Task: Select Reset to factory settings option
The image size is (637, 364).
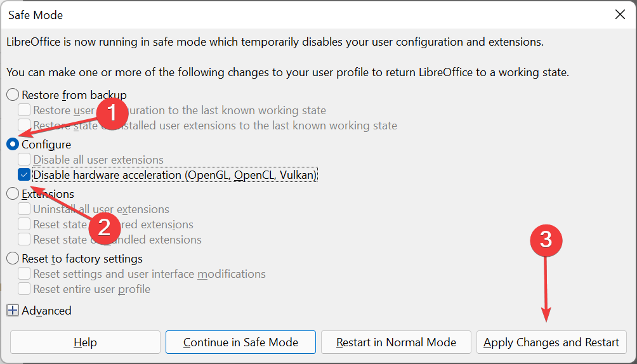Action: click(x=13, y=259)
